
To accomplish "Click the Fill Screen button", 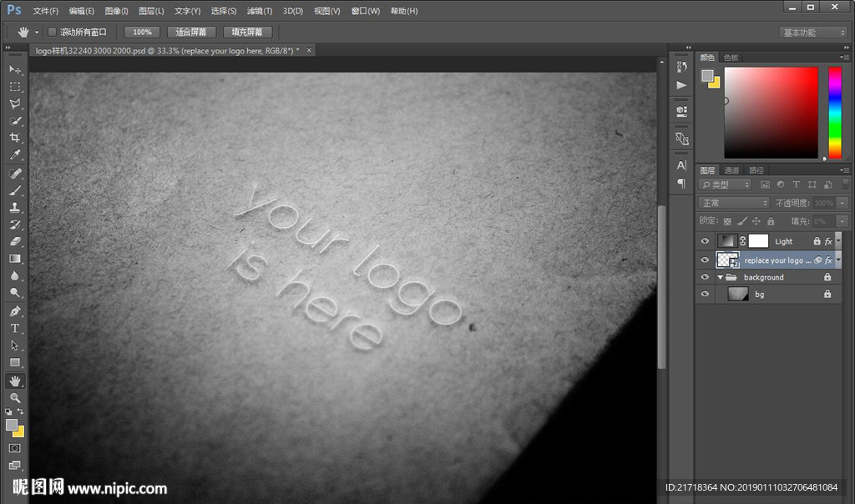I will tap(247, 33).
